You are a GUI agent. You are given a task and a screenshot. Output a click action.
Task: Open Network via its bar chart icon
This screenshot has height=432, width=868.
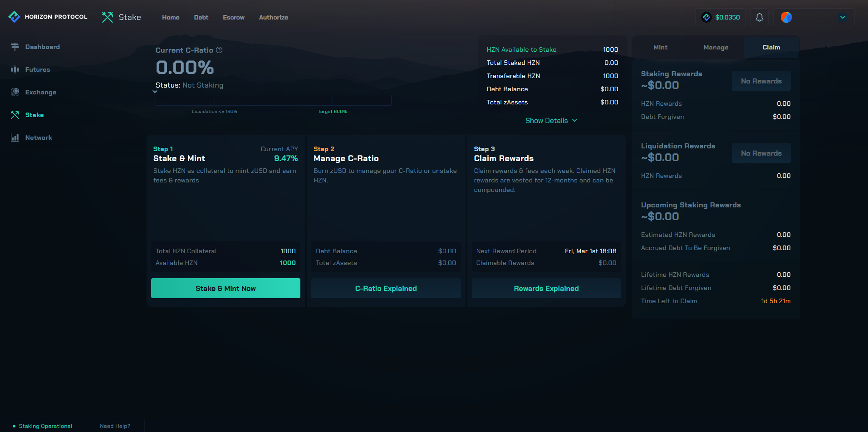[15, 137]
